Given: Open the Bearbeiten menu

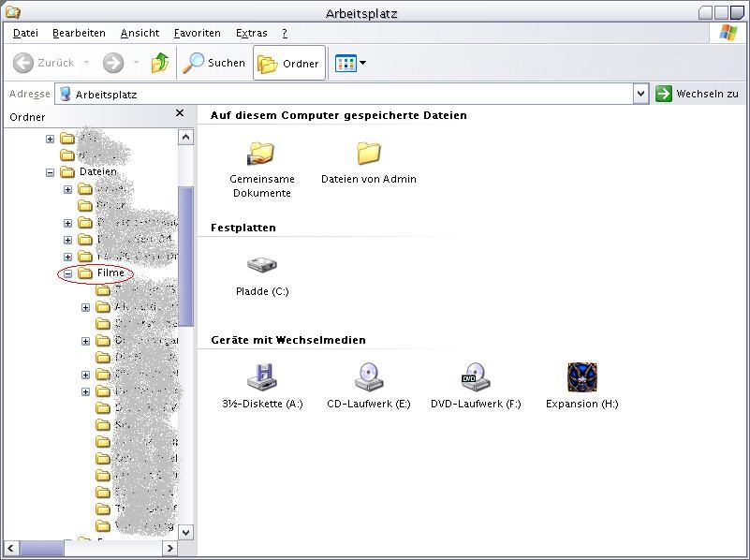Looking at the screenshot, I should tap(79, 33).
